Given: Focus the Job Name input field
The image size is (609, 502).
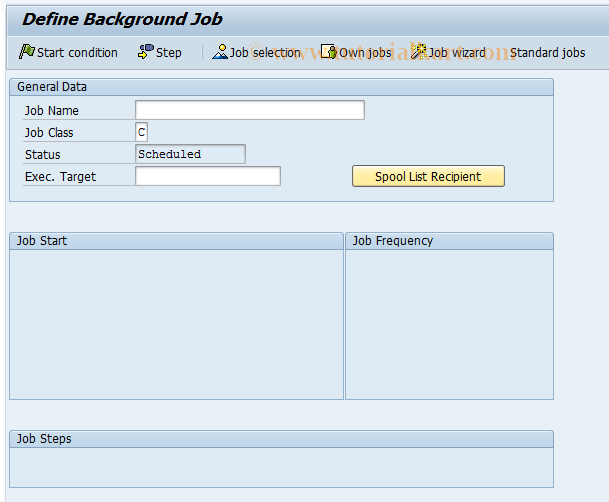Looking at the screenshot, I should 250,110.
